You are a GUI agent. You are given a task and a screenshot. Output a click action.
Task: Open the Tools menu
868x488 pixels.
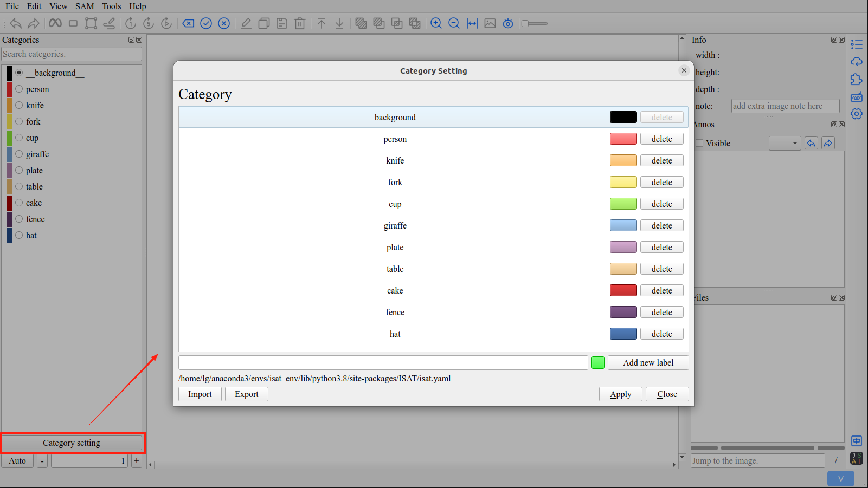pos(112,6)
